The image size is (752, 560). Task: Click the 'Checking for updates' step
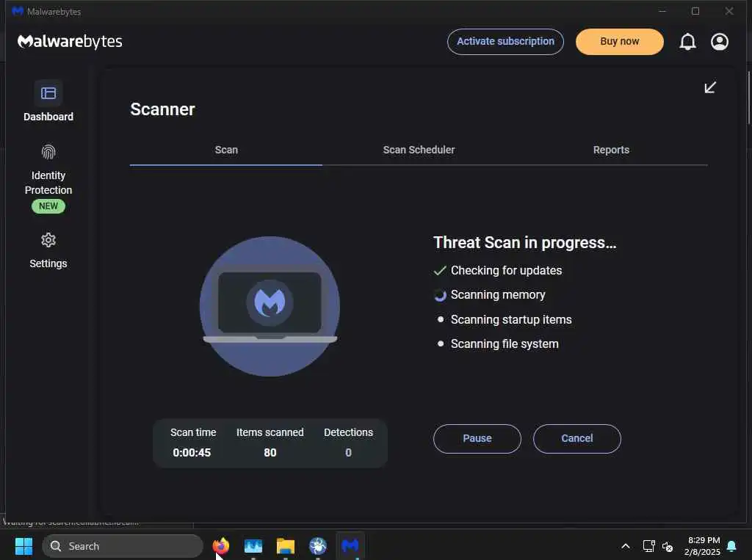[507, 270]
